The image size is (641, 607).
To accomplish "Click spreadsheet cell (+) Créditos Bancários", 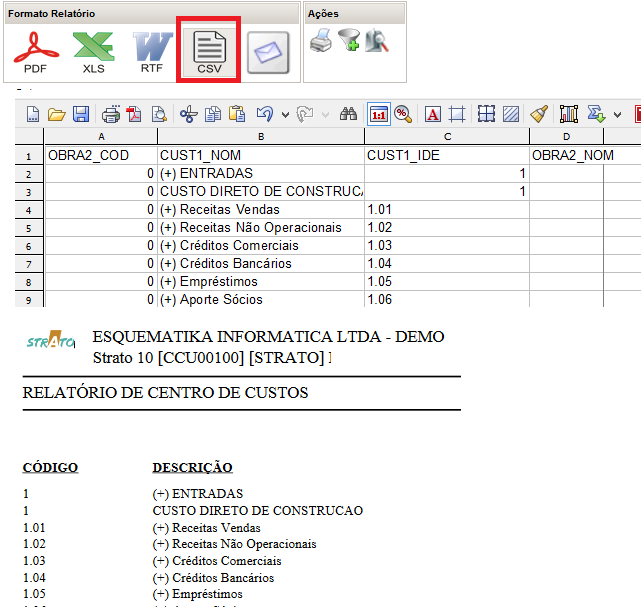I will click(x=261, y=263).
